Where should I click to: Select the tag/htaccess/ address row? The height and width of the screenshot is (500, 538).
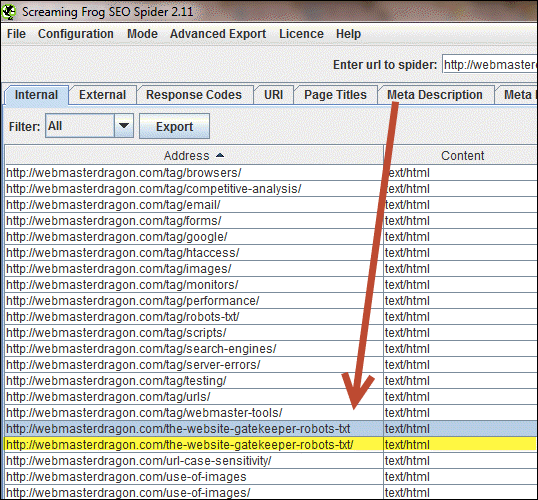point(194,253)
